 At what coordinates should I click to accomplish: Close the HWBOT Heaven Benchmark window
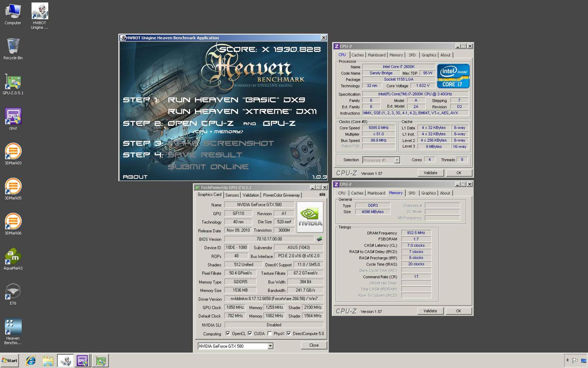click(323, 38)
